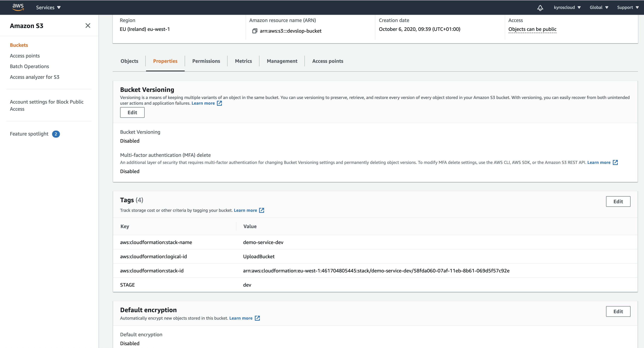Click the Amazon S3 sidebar heading
Screen dimensions: 644x348
pyautogui.click(x=27, y=26)
